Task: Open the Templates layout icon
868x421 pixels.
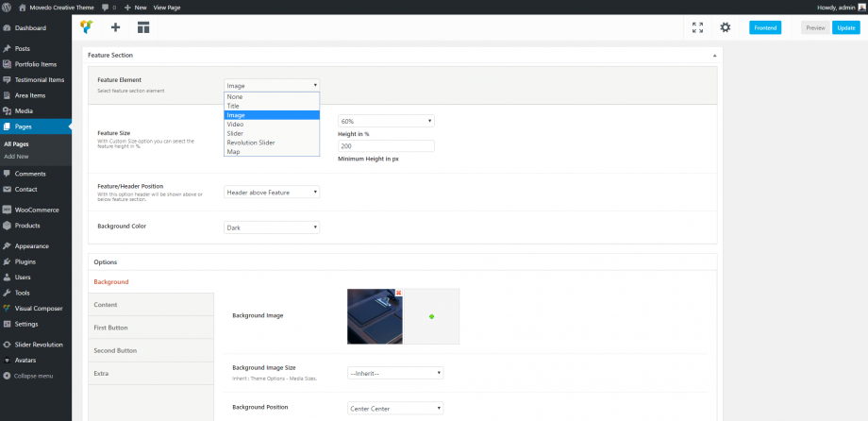Action: pos(143,27)
